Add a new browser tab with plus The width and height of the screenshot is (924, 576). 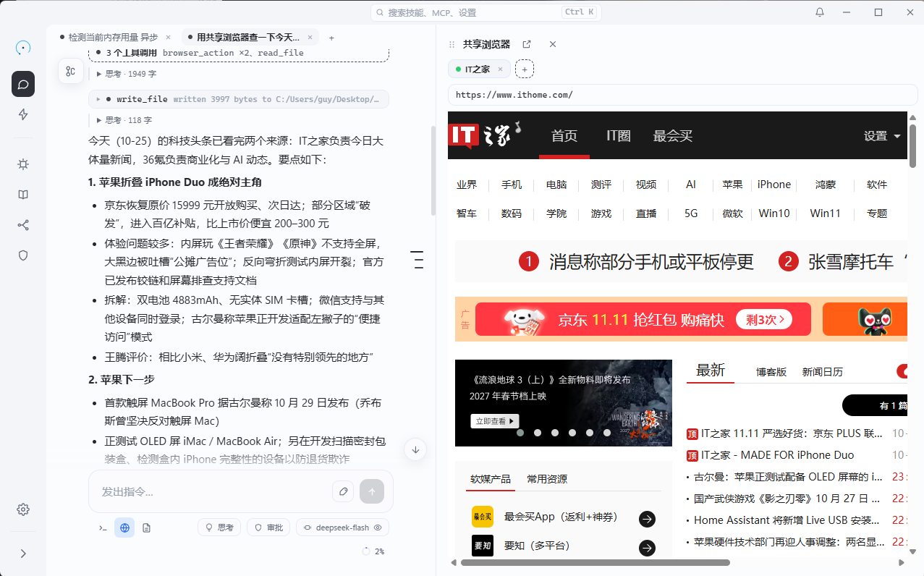pyautogui.click(x=525, y=69)
